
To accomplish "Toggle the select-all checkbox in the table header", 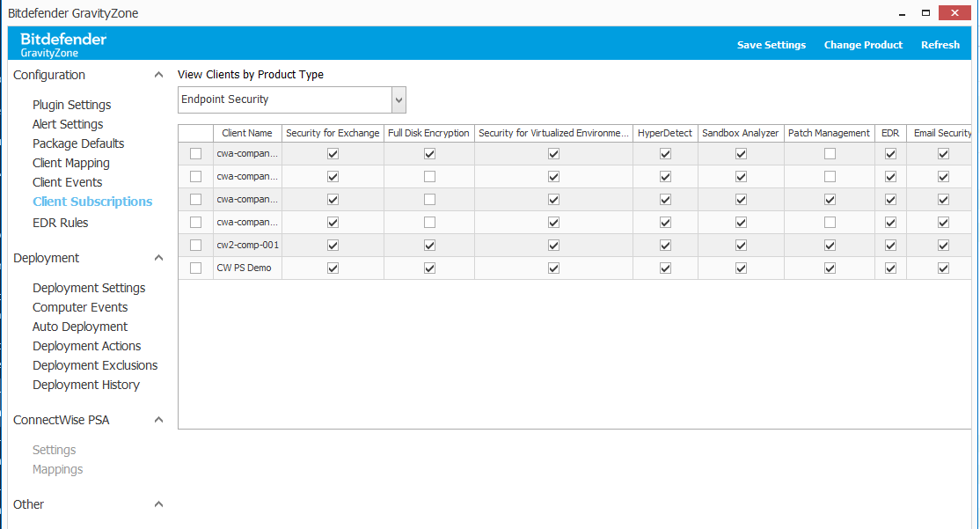I will click(x=195, y=133).
